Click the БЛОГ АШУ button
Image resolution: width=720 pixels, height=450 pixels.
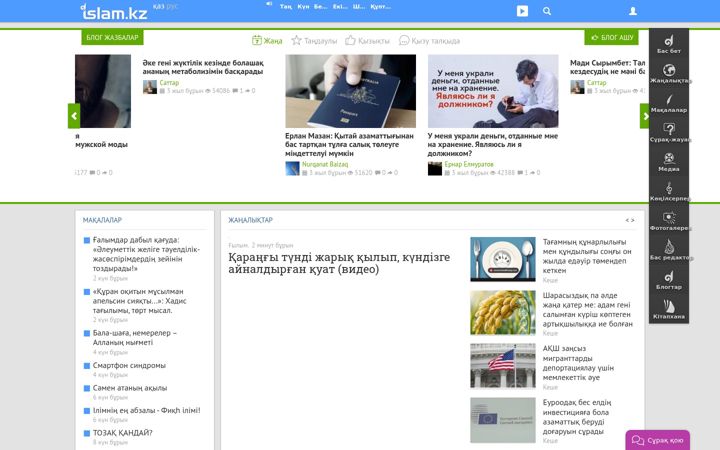(612, 38)
